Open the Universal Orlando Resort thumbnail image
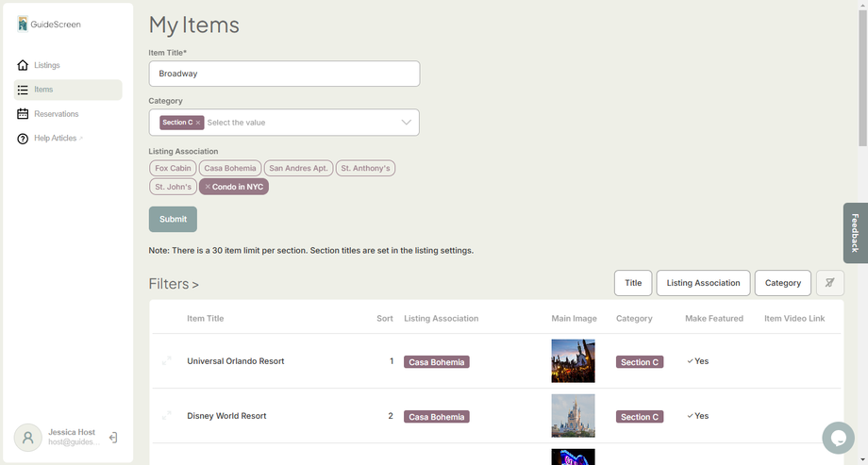The height and width of the screenshot is (465, 868). pyautogui.click(x=573, y=361)
